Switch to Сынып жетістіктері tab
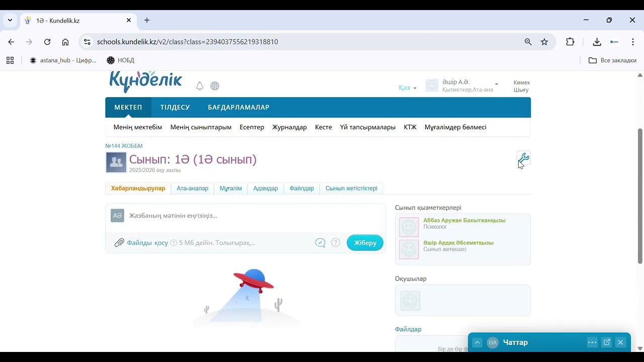 351,189
